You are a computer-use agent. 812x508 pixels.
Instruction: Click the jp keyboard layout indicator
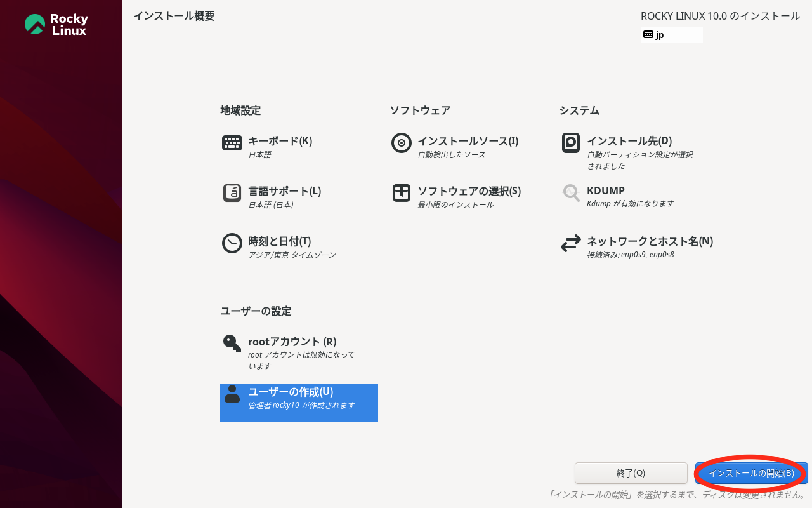pyautogui.click(x=671, y=35)
